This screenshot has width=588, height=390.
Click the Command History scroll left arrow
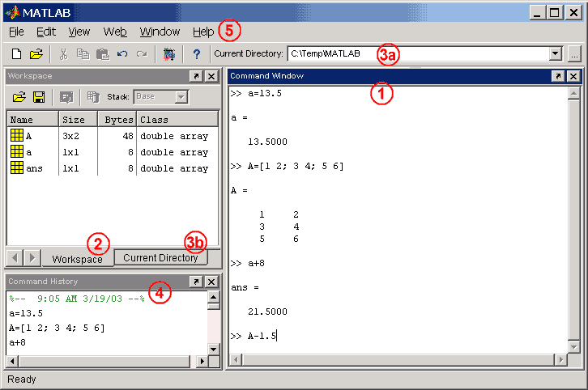(12, 362)
